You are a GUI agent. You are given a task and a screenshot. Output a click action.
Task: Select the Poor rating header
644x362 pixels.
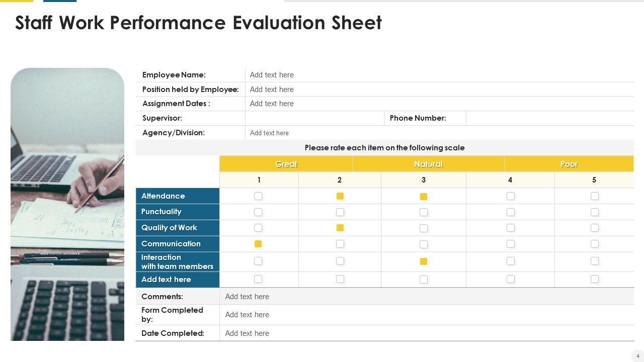coord(569,164)
